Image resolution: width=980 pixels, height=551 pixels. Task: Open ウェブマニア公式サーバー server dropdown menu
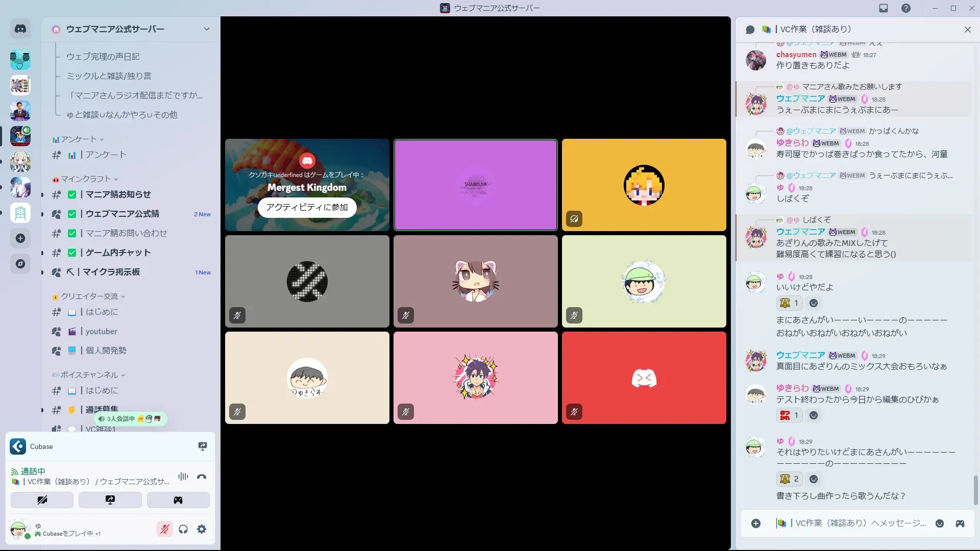206,29
